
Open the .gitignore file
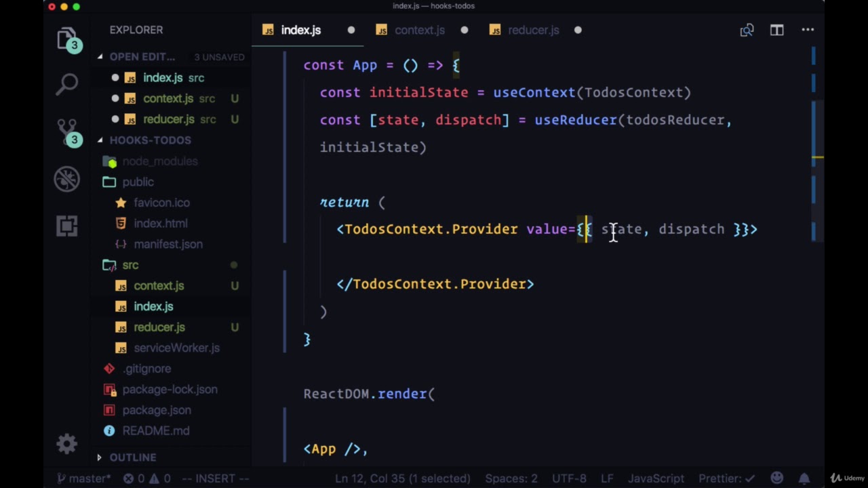pyautogui.click(x=146, y=369)
